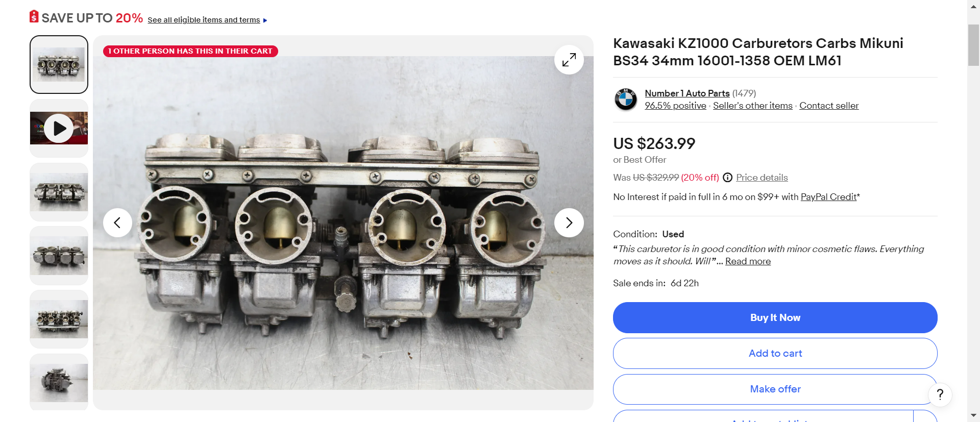Go to the previous product image
980x422 pixels.
point(117,222)
